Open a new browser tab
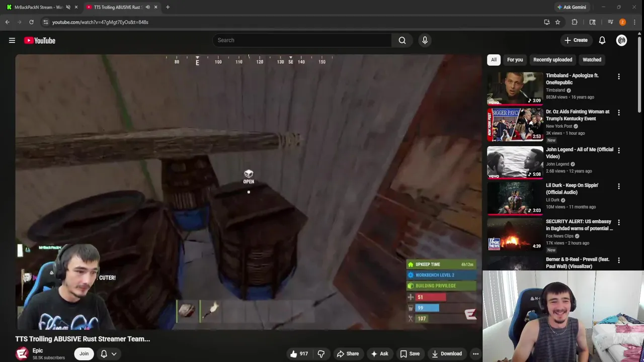The width and height of the screenshot is (644, 362). (x=168, y=7)
